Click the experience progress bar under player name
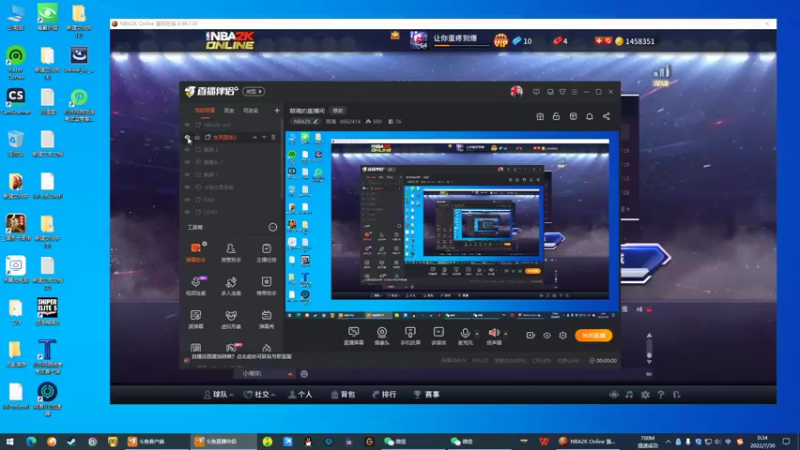 [x=462, y=46]
